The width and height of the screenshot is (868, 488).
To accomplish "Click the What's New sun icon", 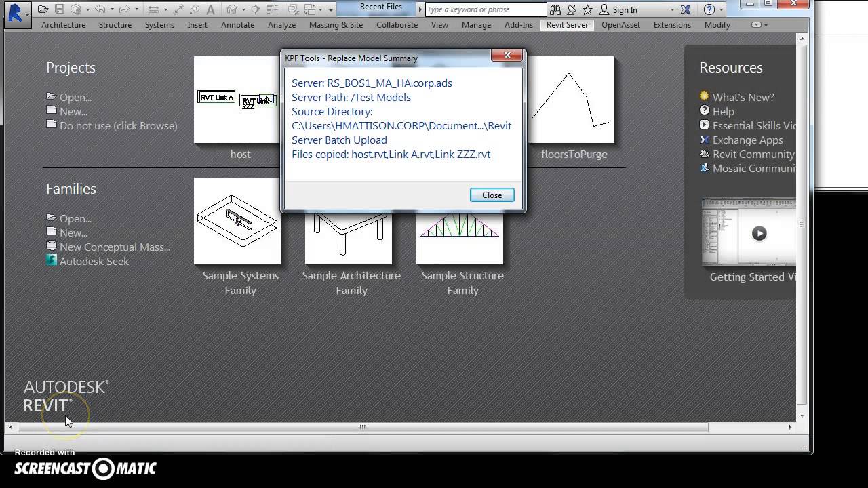I will click(704, 96).
